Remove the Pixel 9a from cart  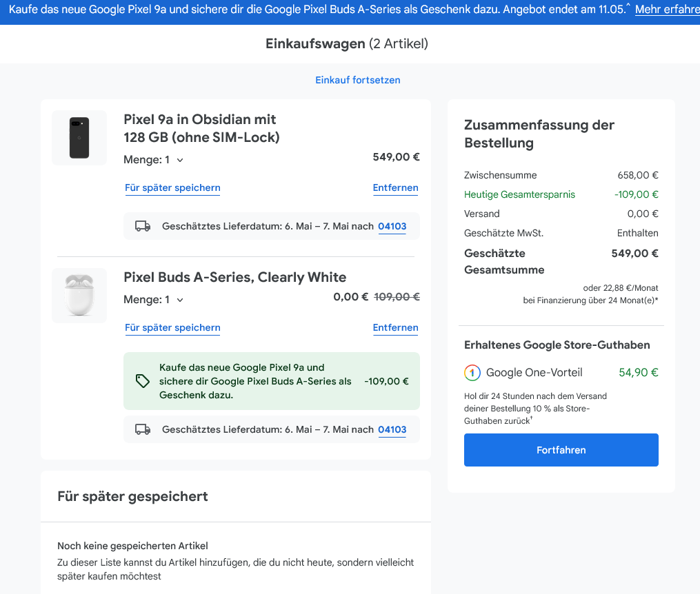click(x=395, y=187)
